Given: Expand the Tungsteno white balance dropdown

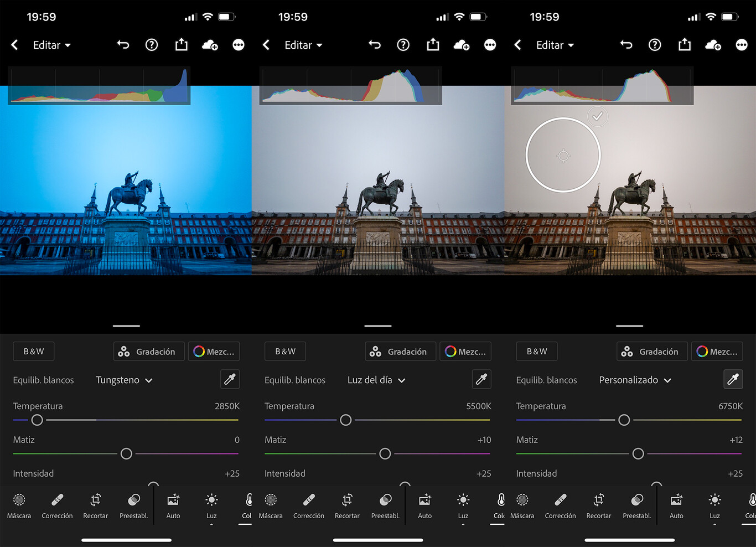Looking at the screenshot, I should (x=124, y=380).
